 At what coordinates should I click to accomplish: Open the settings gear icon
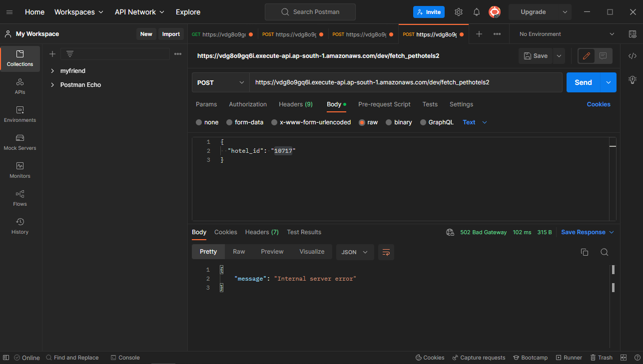[x=459, y=12]
